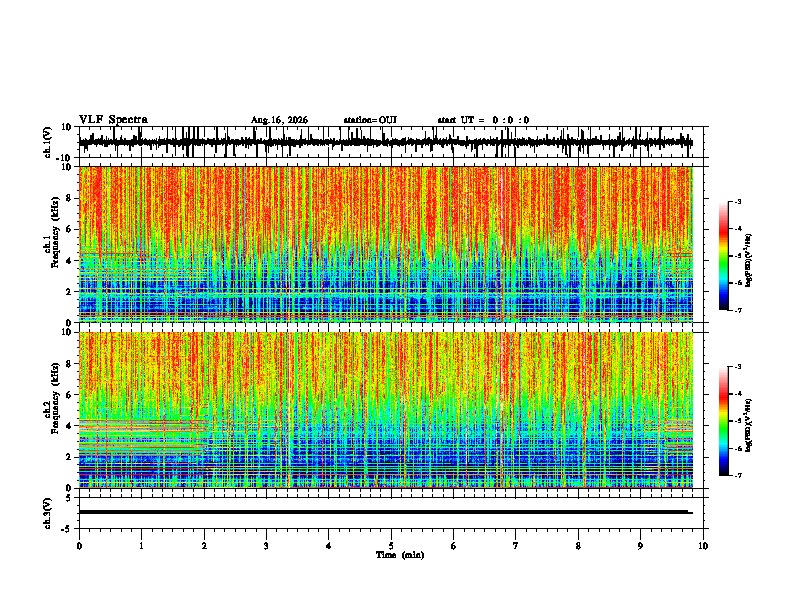The image size is (792, 612).
Task: Click the '-7' label on ch.2 colorbar
Action: click(x=737, y=476)
